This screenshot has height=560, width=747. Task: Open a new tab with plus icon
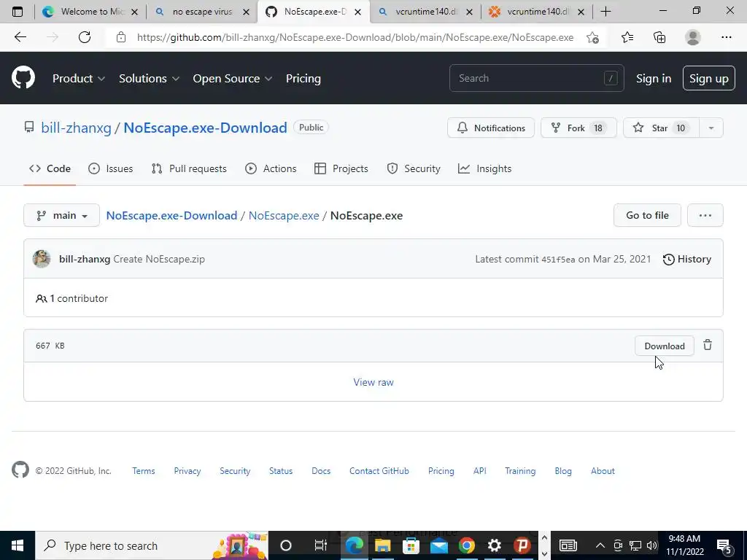click(x=605, y=12)
